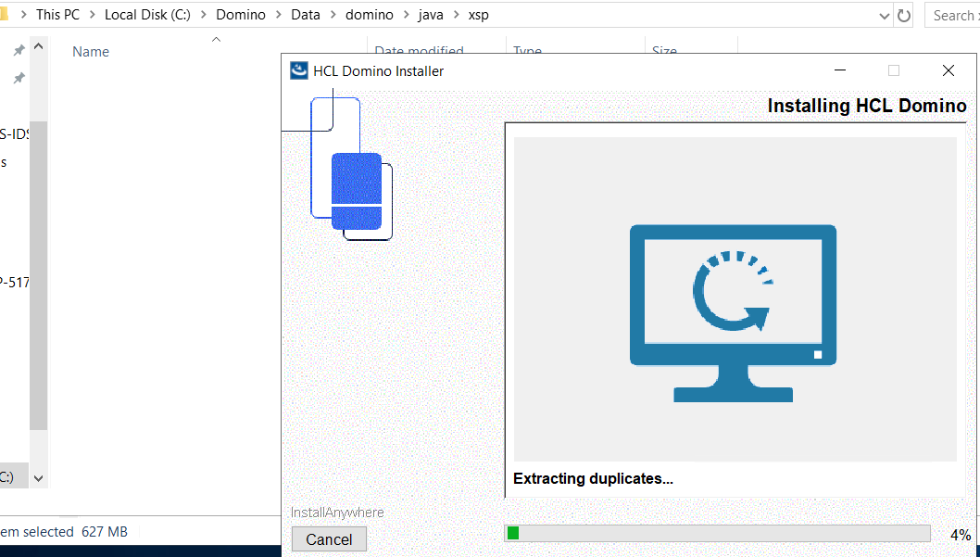This screenshot has width=980, height=557.
Task: Sort files by the Name column header
Action: tap(91, 52)
